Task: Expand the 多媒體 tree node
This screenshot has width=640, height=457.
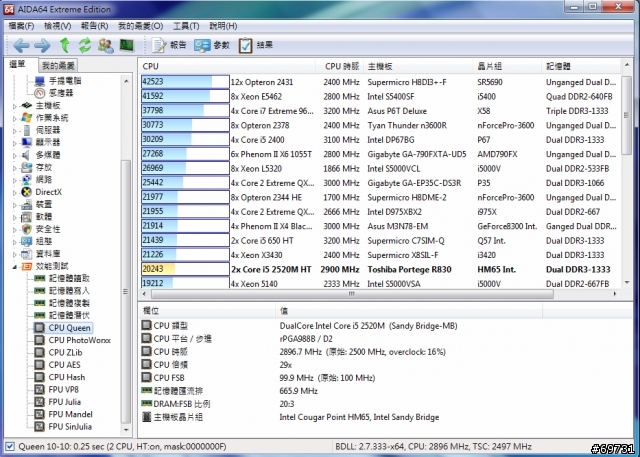Action: point(15,155)
